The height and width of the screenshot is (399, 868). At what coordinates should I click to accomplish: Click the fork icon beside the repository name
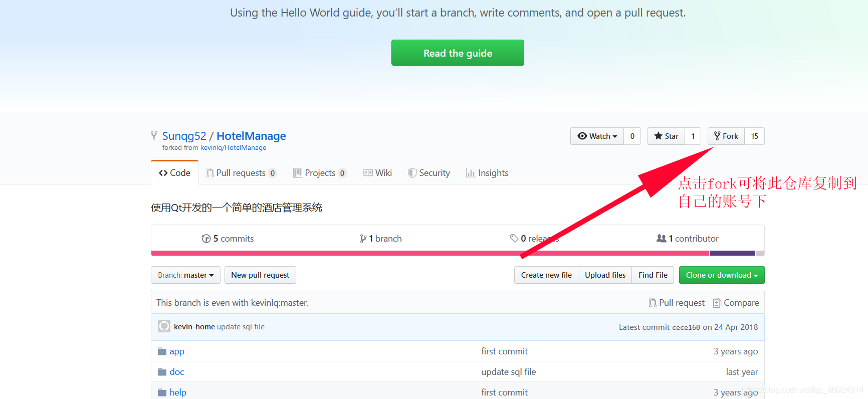154,135
